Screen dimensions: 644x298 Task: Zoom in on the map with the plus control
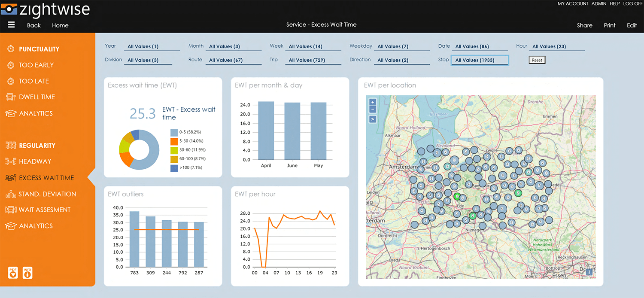[x=372, y=103]
